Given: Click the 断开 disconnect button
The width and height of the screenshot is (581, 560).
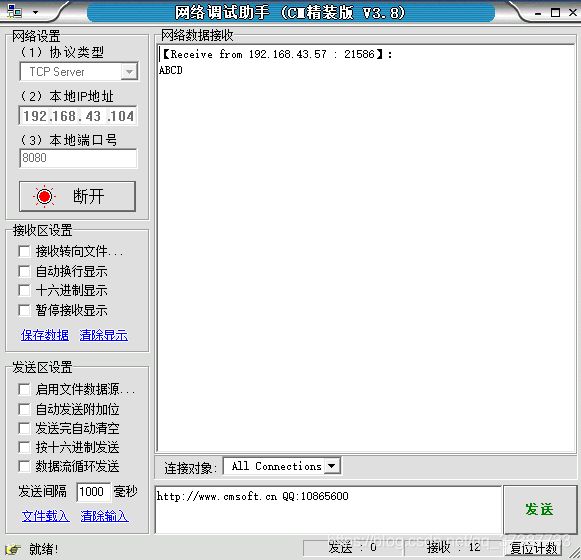Looking at the screenshot, I should 77,196.
